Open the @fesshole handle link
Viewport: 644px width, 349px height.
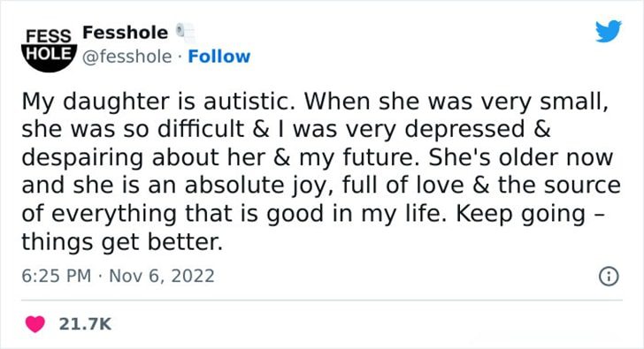tap(126, 57)
